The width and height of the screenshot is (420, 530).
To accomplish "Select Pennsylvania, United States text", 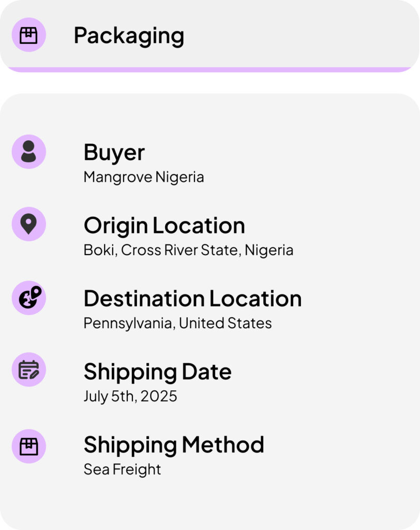I will 178,323.
